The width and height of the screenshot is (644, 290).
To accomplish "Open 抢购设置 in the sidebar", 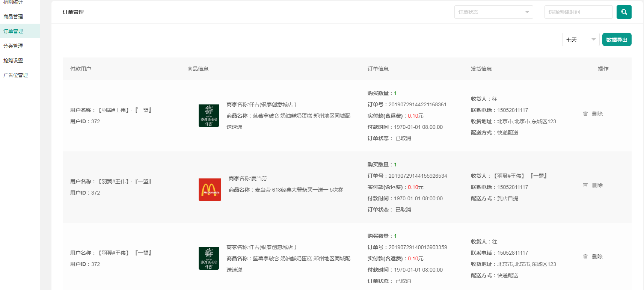I will click(x=13, y=60).
